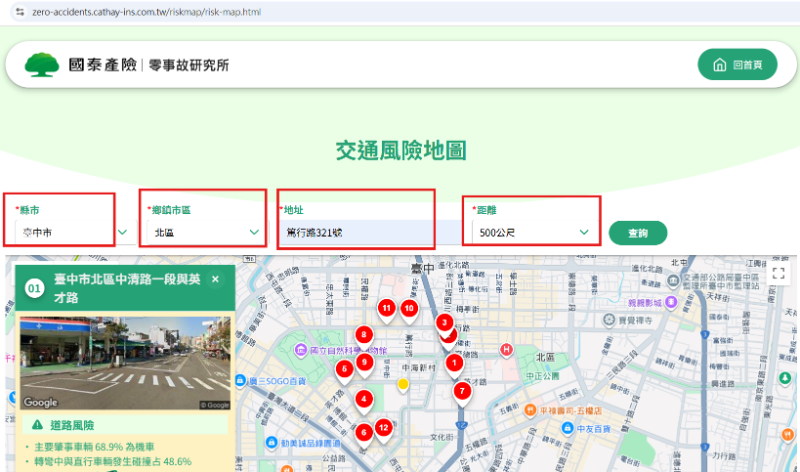Open the street view photo thumbnail
The height and width of the screenshot is (472, 800).
[x=124, y=362]
